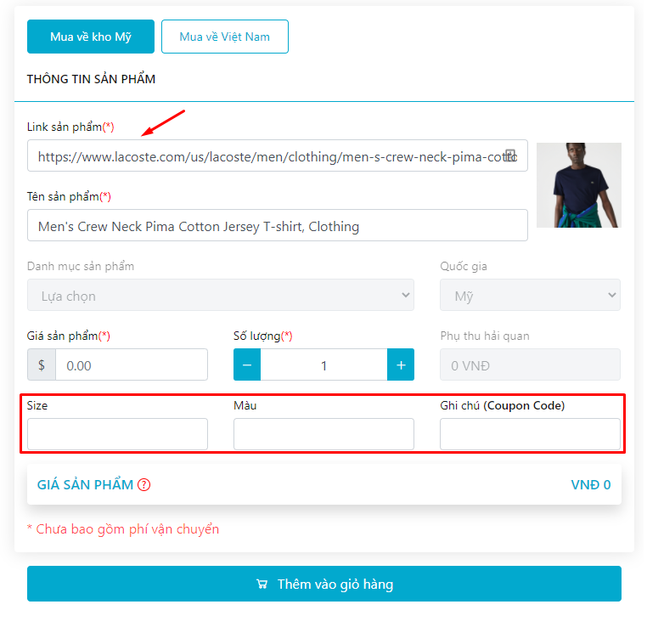Image resolution: width=647 pixels, height=644 pixels.
Task: Select the Ghi chú Coupon Code field
Action: tap(530, 434)
